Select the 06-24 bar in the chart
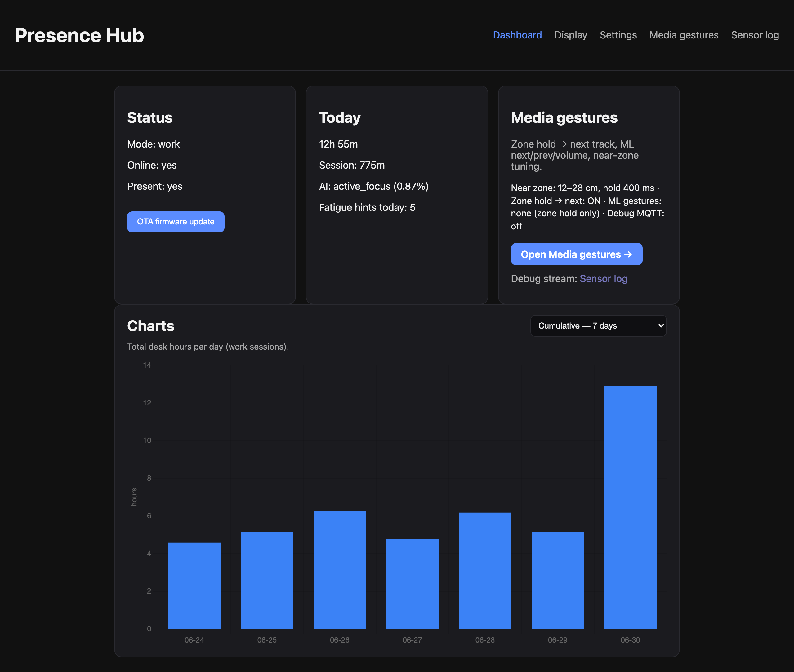Viewport: 794px width, 672px height. (x=194, y=586)
